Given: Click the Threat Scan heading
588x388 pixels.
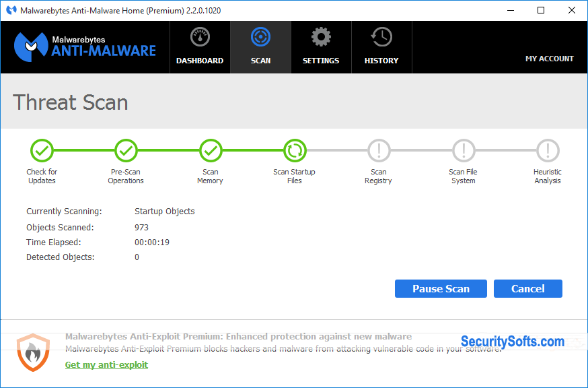Looking at the screenshot, I should click(x=71, y=102).
